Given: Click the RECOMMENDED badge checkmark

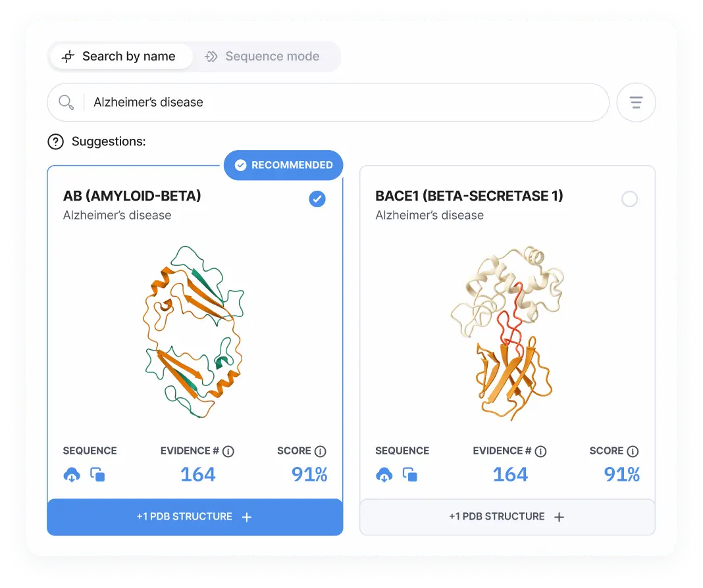Looking at the screenshot, I should point(241,165).
